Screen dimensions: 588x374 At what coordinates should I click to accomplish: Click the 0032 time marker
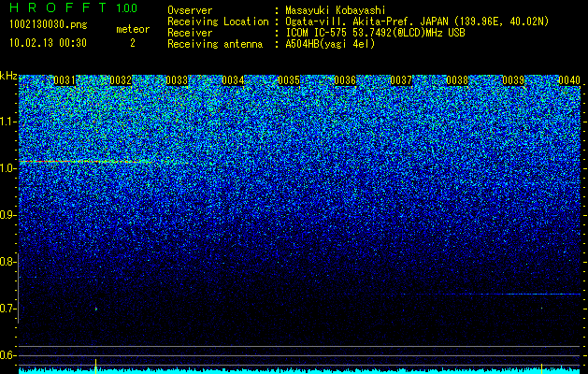coord(121,80)
